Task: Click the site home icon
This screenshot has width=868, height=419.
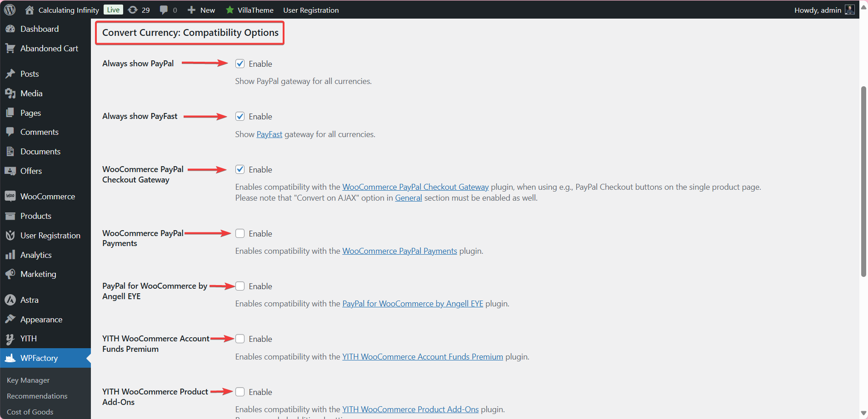Action: (x=30, y=10)
